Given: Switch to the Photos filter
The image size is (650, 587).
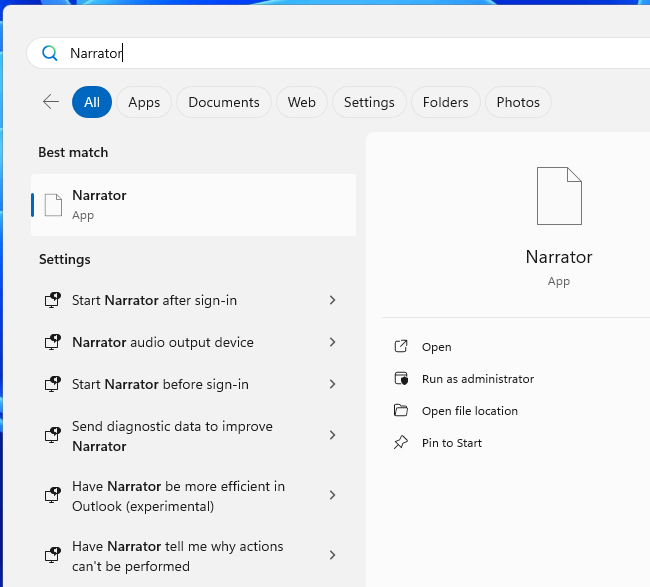Looking at the screenshot, I should pyautogui.click(x=518, y=102).
